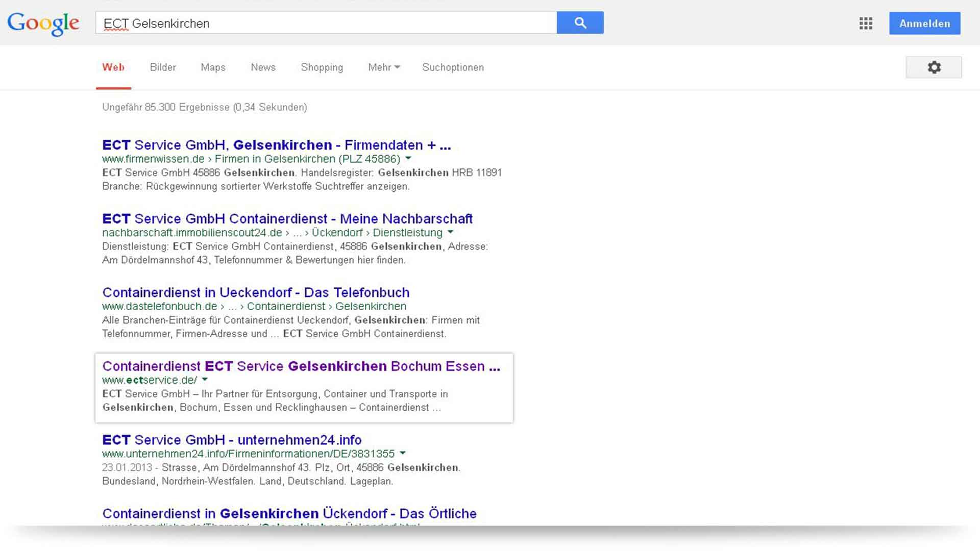Open the settings gear menu
This screenshot has height=551, width=980.
[934, 67]
